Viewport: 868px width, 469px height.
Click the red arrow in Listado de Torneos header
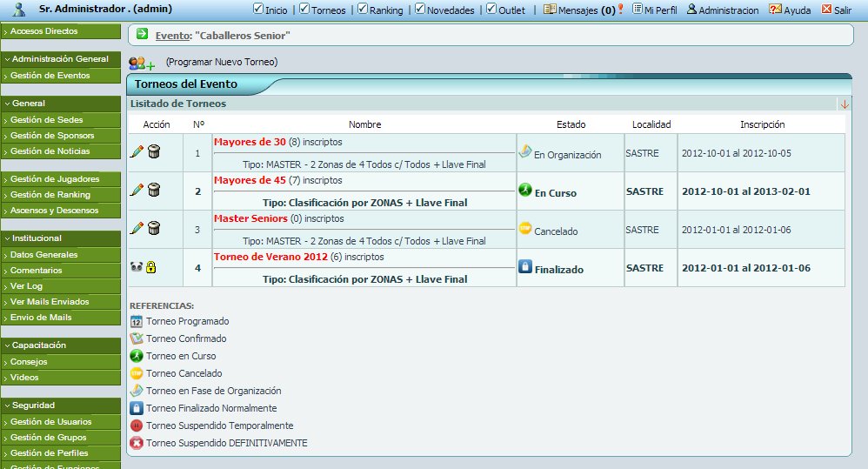coord(844,104)
